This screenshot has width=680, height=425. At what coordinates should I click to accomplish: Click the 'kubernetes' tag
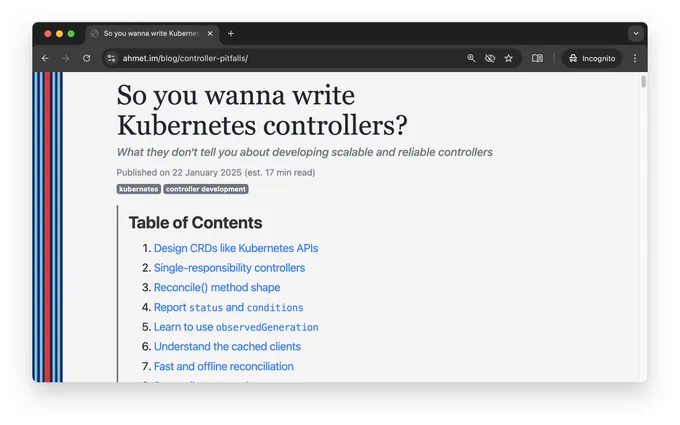[x=139, y=189]
